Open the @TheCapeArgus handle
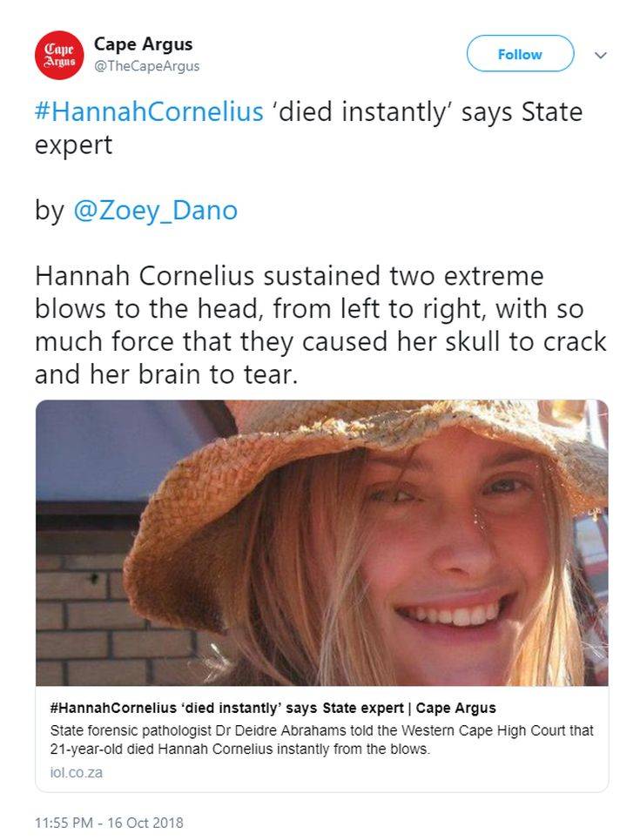640x840 pixels. click(147, 66)
